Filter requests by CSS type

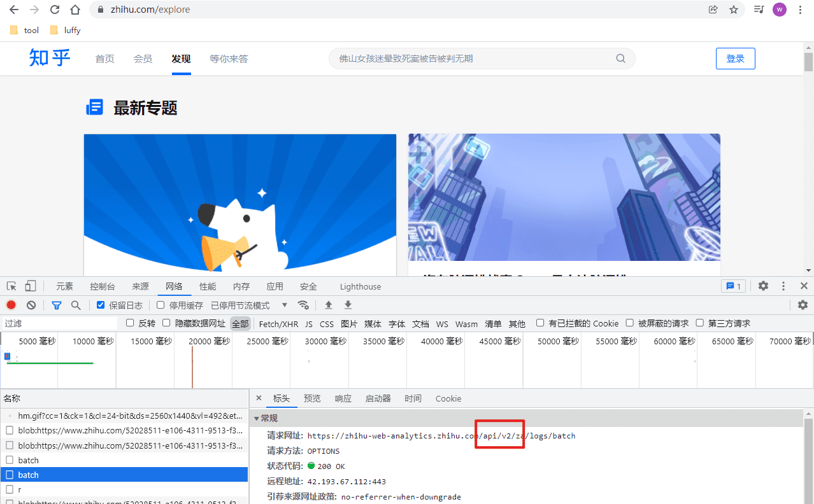tap(327, 324)
